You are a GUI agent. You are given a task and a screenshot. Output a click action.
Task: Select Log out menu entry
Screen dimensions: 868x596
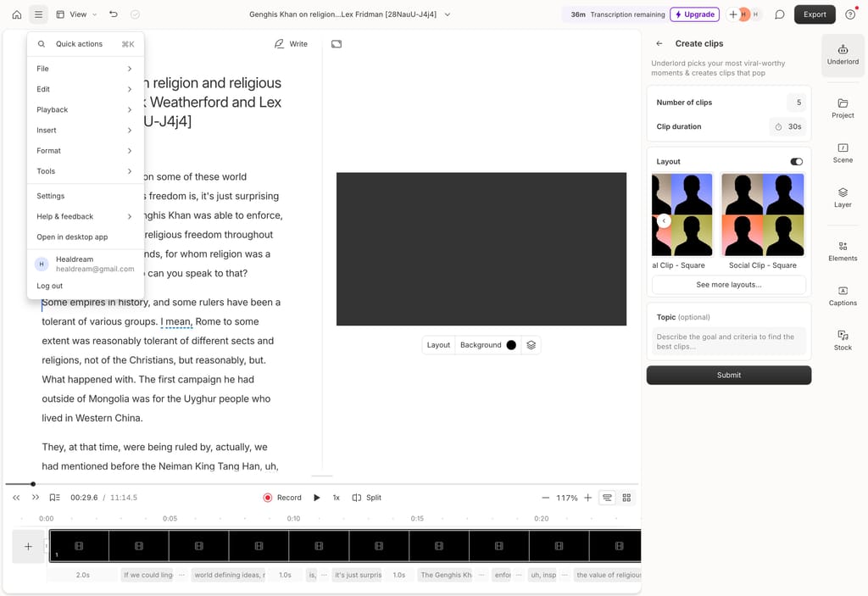(x=50, y=286)
